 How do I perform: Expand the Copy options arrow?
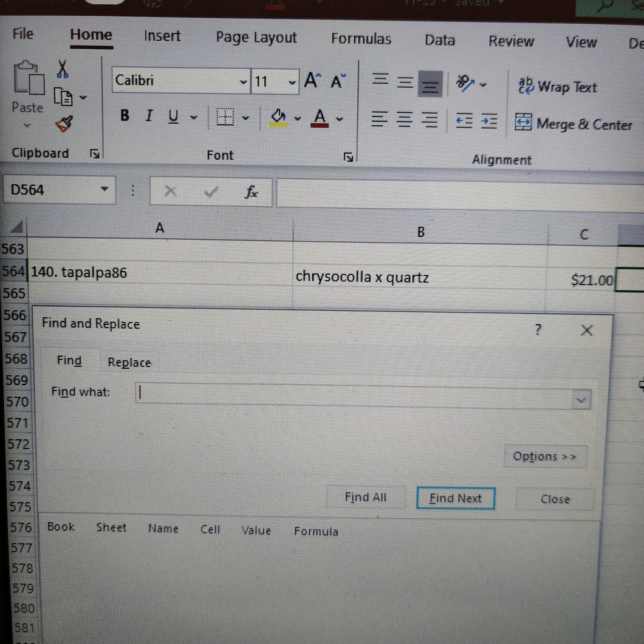[83, 97]
